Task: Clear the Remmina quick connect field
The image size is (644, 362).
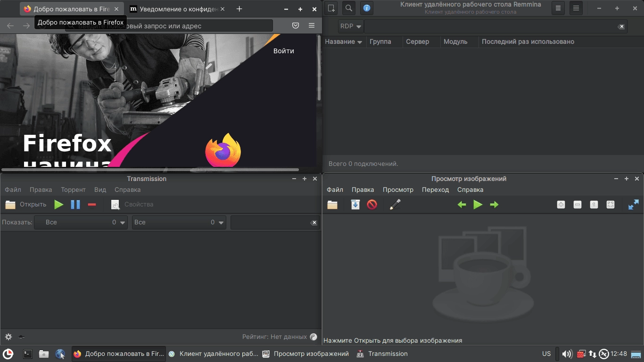Action: 622,27
